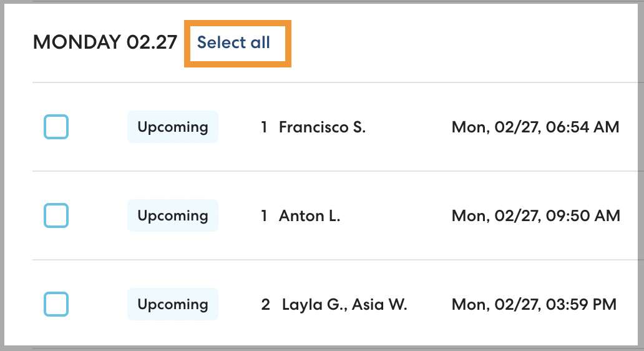Screen dimensions: 644x351
Task: Click the guest count 2 beside Layla G.
Action: coord(266,305)
